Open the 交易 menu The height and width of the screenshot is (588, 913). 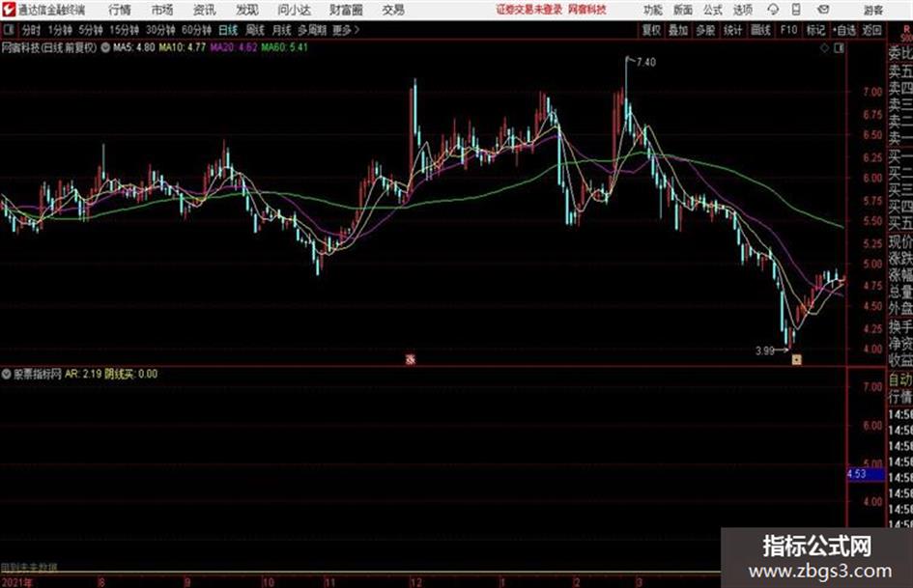[x=393, y=10]
